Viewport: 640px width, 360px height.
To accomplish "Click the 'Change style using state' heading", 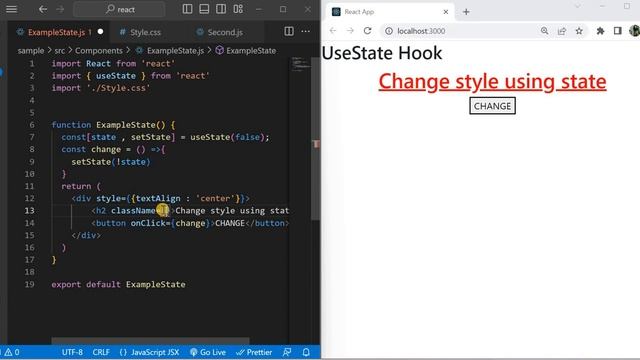I will coord(492,81).
